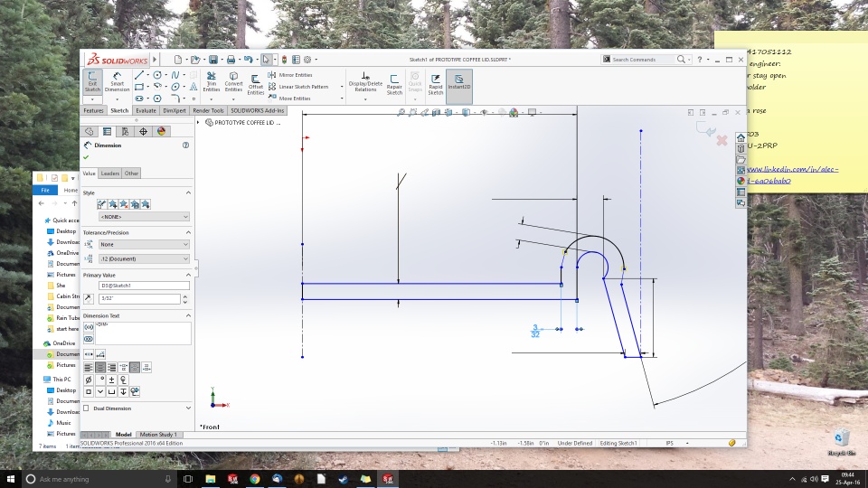
Task: Select the Smart Dimension tool
Action: [x=117, y=82]
